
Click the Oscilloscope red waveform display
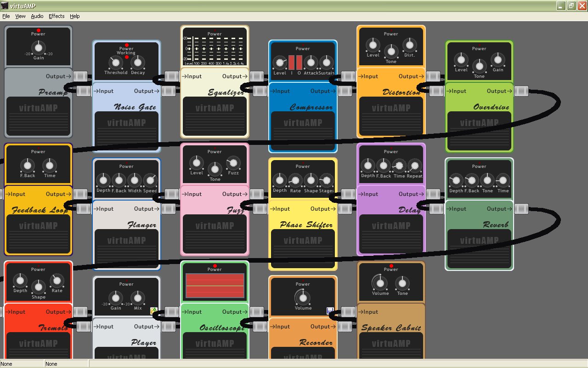click(x=215, y=286)
